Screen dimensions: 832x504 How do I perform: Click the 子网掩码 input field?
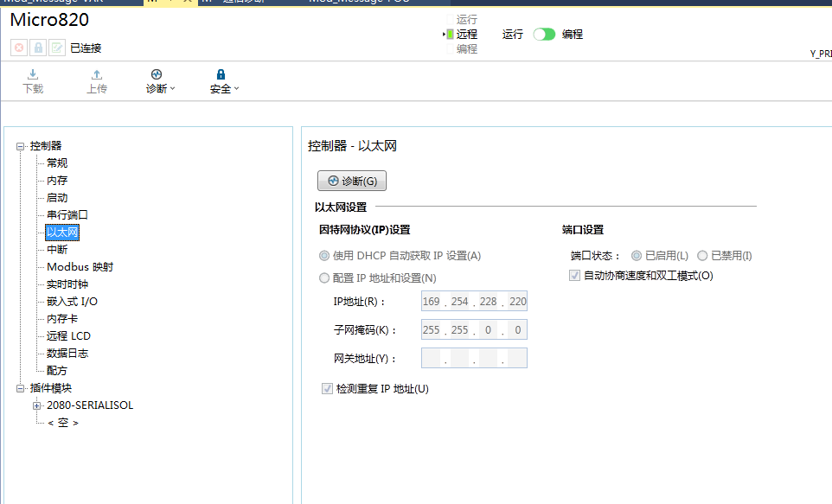click(x=474, y=330)
